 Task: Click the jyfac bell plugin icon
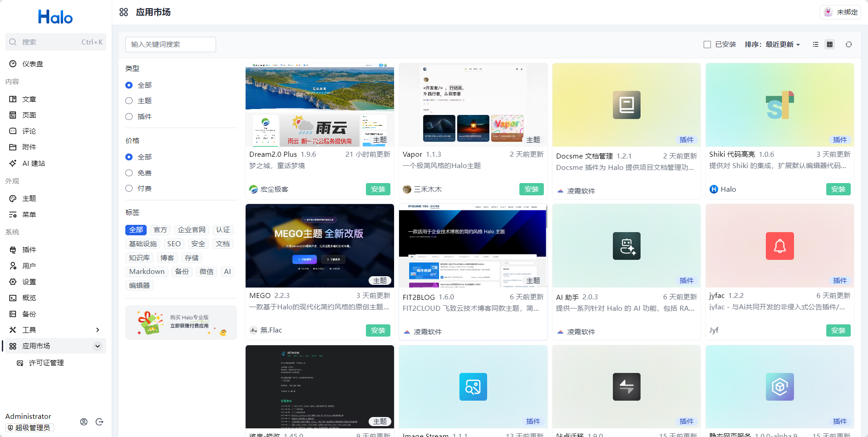[780, 246]
